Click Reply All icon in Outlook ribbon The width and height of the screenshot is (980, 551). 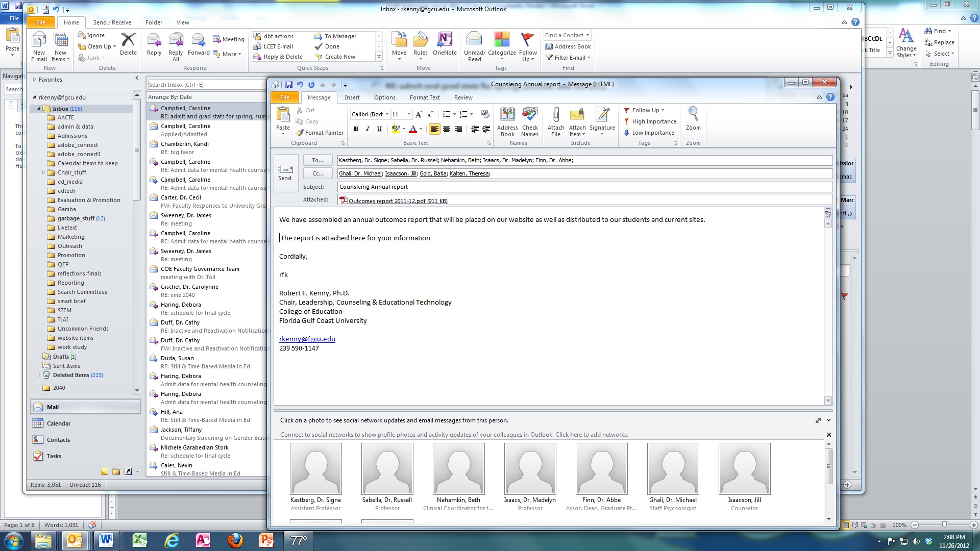(176, 47)
